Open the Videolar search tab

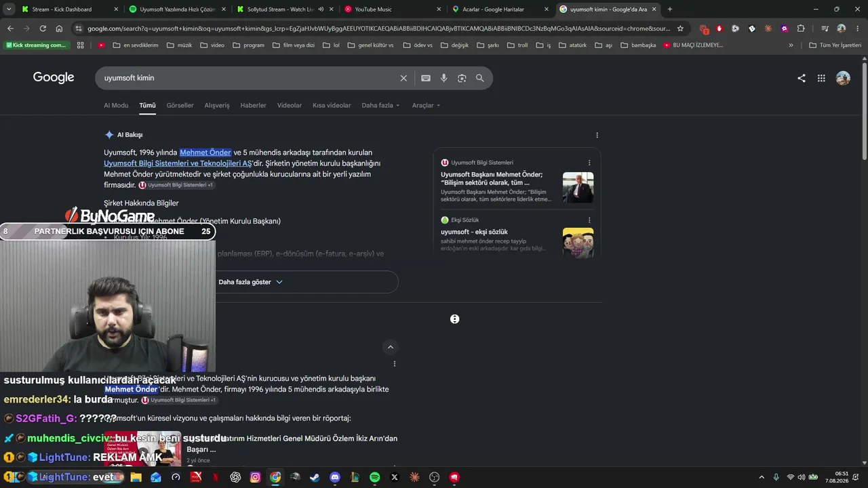[290, 106]
